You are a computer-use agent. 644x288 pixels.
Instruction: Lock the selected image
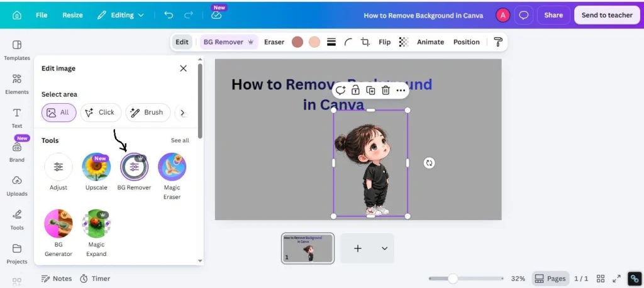pyautogui.click(x=355, y=91)
